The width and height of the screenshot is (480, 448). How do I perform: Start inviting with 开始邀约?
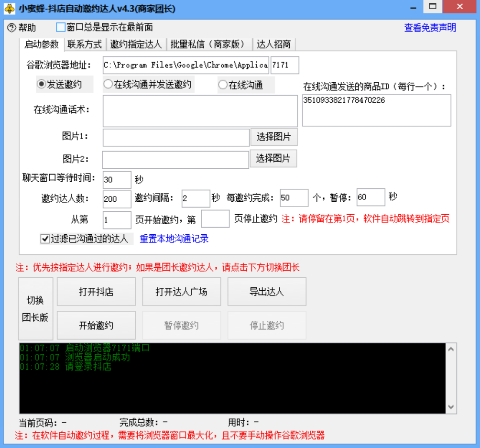(96, 325)
